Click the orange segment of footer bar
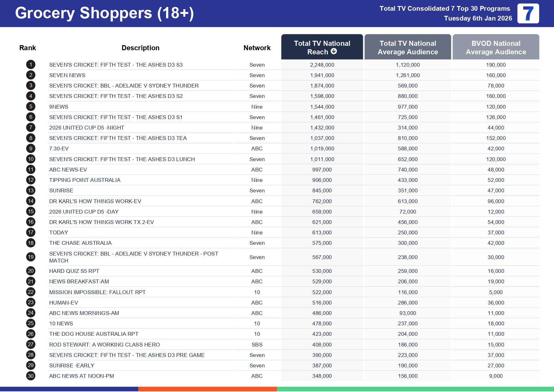 (208, 389)
